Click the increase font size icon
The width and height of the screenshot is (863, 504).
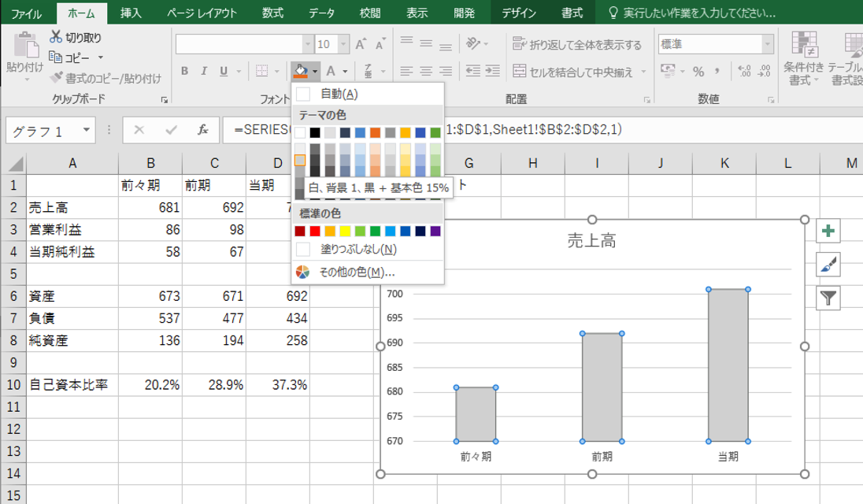(x=361, y=45)
